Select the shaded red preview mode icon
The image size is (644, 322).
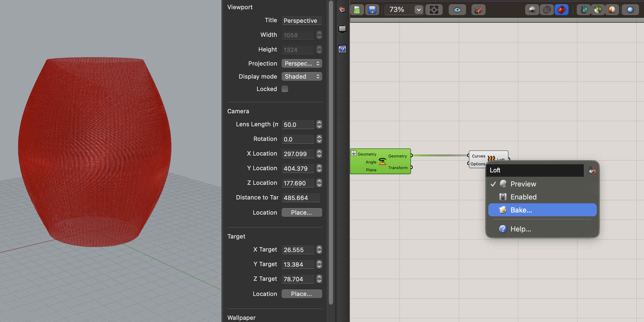561,10
